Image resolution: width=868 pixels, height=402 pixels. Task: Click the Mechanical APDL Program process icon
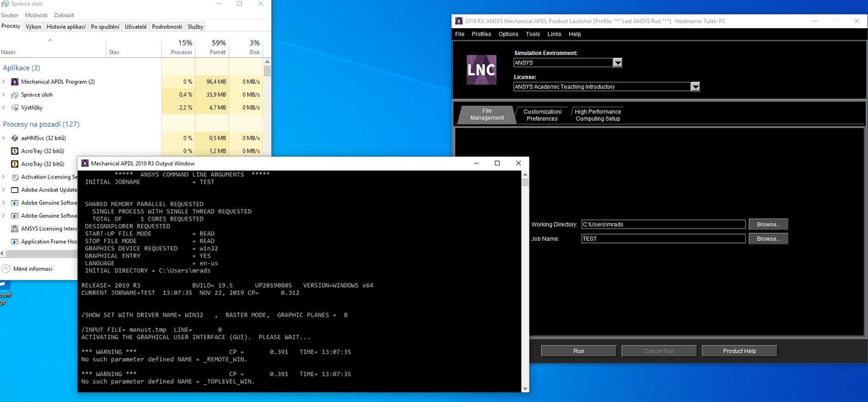click(x=14, y=82)
